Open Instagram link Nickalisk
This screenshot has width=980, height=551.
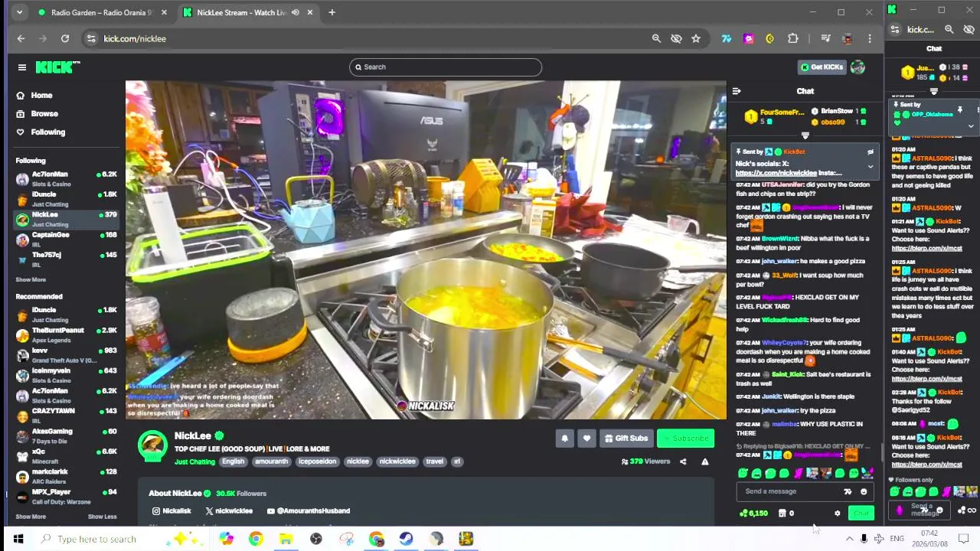(171, 511)
